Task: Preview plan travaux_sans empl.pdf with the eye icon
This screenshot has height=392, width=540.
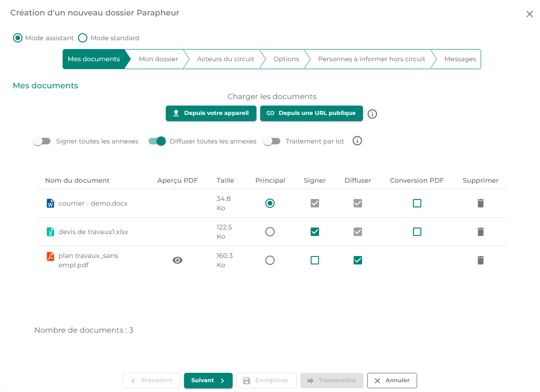Action: point(178,260)
